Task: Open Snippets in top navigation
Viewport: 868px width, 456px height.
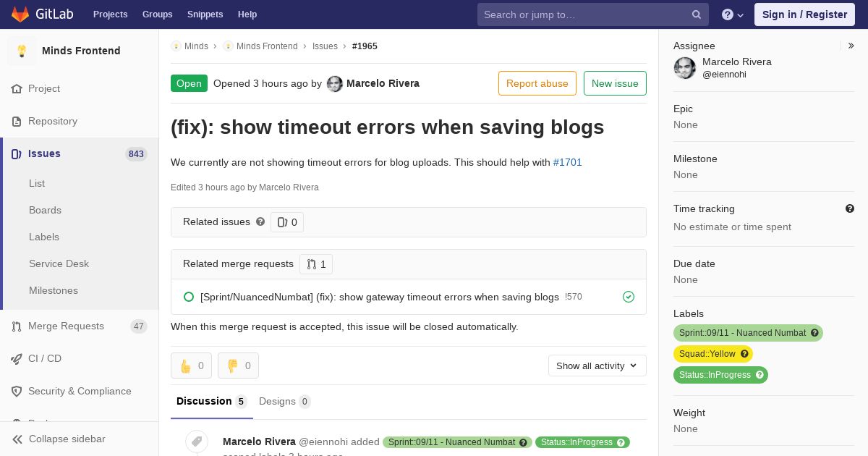Action: tap(205, 14)
